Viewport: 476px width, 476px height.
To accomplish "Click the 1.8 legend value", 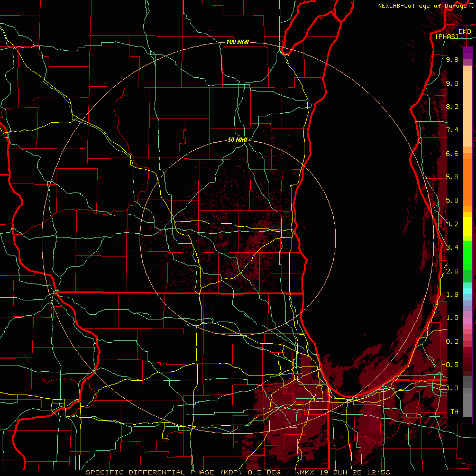I will point(452,295).
